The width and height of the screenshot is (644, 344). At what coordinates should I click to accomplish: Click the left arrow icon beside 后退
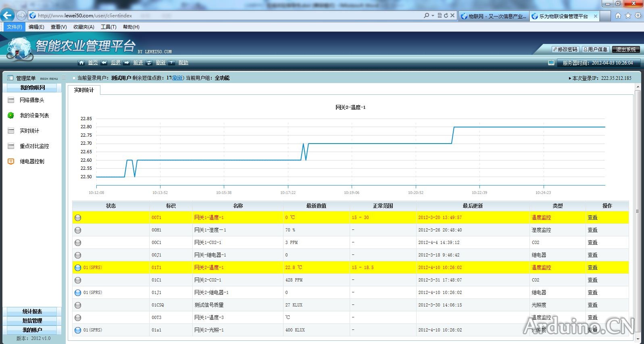(104, 63)
